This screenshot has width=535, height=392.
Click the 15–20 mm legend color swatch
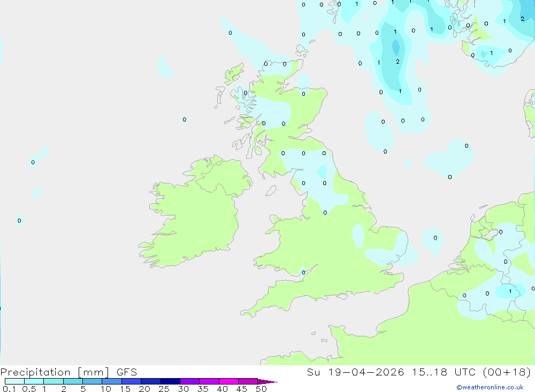click(x=132, y=381)
